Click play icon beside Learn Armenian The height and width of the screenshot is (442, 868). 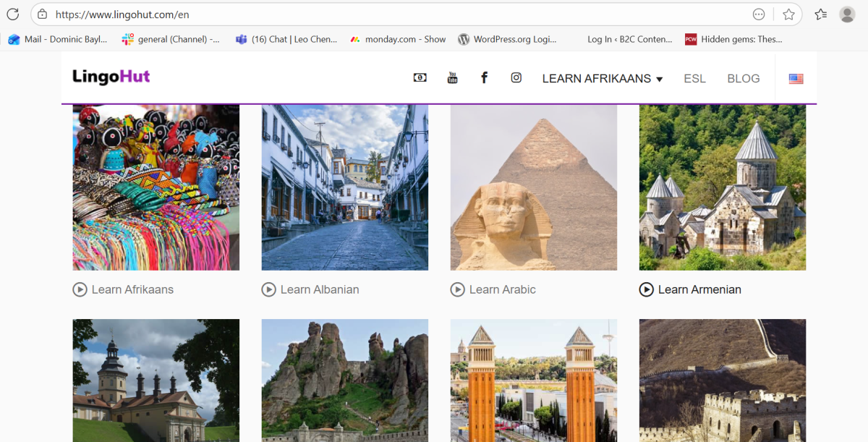pyautogui.click(x=646, y=289)
